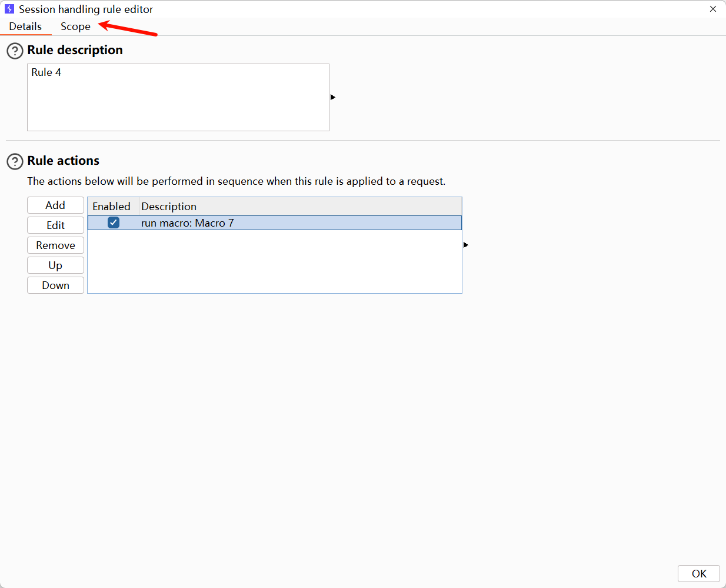
Task: Edit the selected rule action
Action: click(55, 225)
